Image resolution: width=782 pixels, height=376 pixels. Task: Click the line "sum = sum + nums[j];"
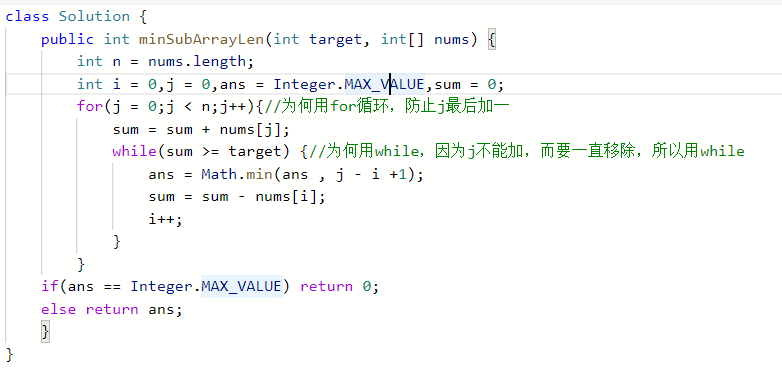pos(201,130)
